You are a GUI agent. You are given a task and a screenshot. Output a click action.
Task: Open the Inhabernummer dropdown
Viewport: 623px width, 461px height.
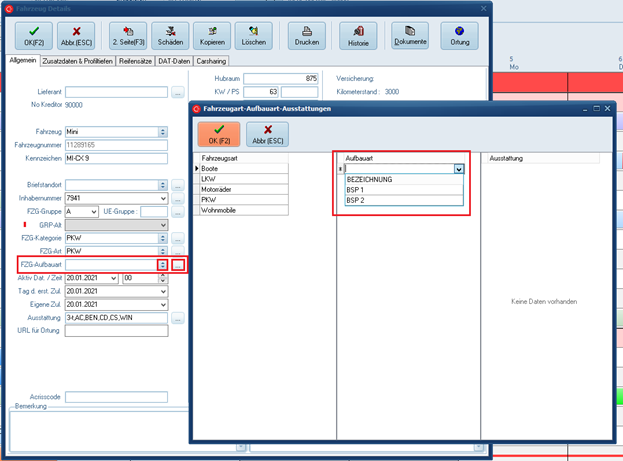click(162, 199)
